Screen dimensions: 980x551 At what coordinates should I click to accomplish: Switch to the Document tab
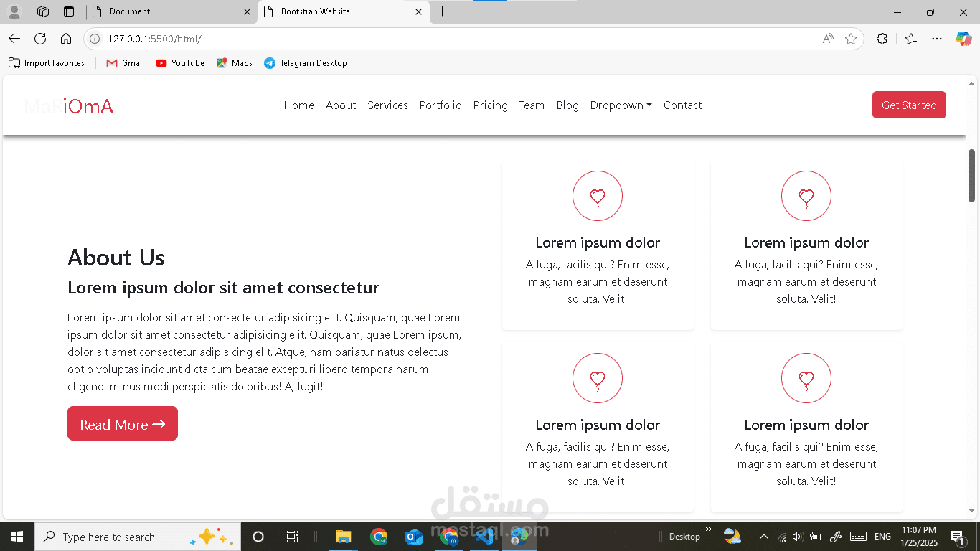[x=171, y=11]
